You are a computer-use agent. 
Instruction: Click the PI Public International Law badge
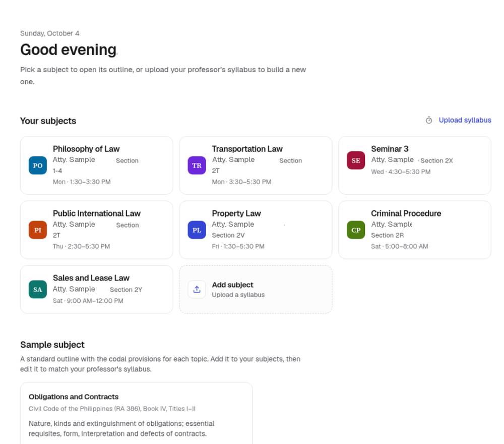pos(38,230)
